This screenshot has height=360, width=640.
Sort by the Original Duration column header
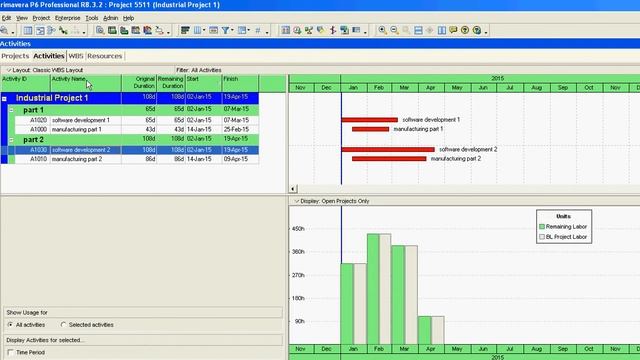point(139,83)
